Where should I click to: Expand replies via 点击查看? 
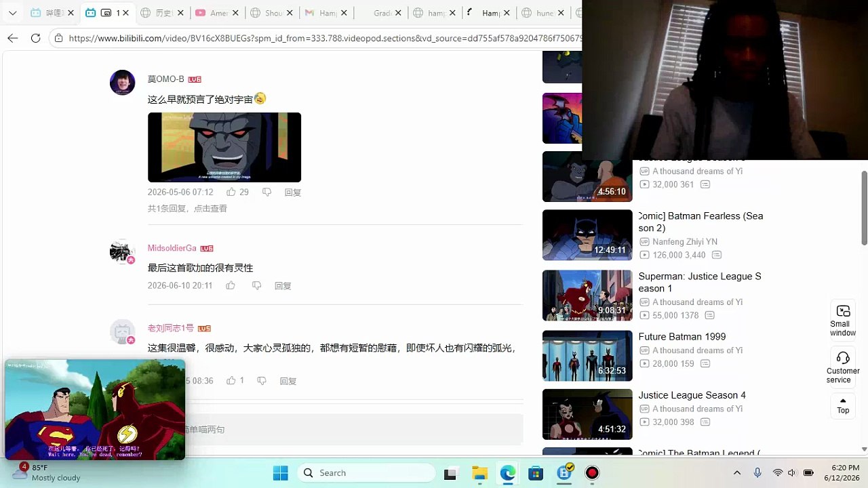coord(210,209)
